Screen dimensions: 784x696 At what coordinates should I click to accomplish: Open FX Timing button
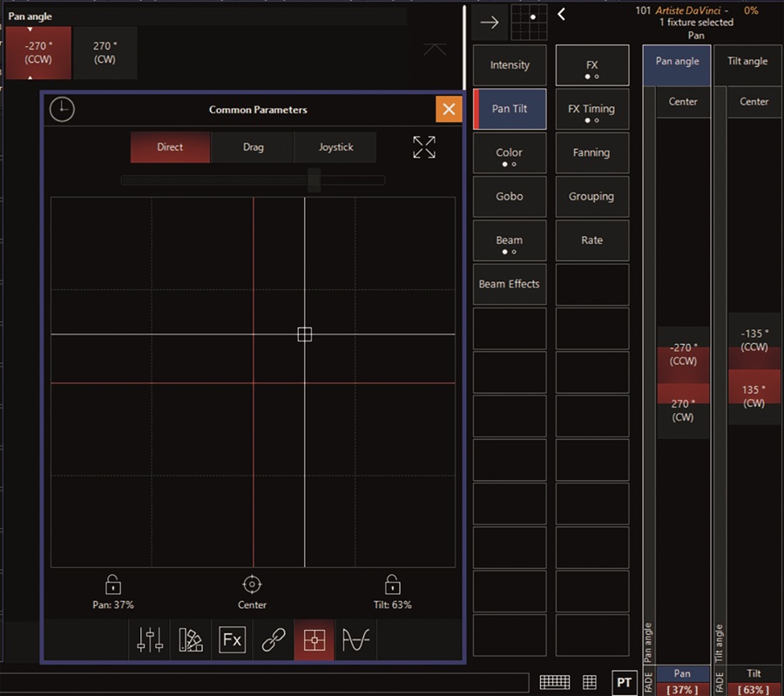(x=592, y=109)
